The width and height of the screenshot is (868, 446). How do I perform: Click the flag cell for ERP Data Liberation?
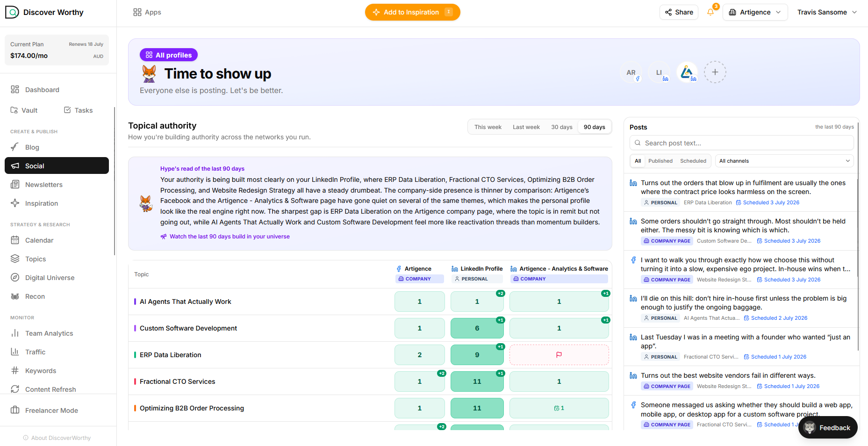click(559, 355)
